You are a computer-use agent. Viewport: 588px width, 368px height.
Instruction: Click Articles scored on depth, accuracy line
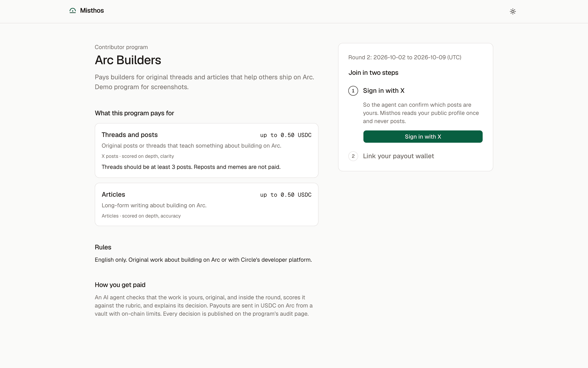tap(141, 216)
